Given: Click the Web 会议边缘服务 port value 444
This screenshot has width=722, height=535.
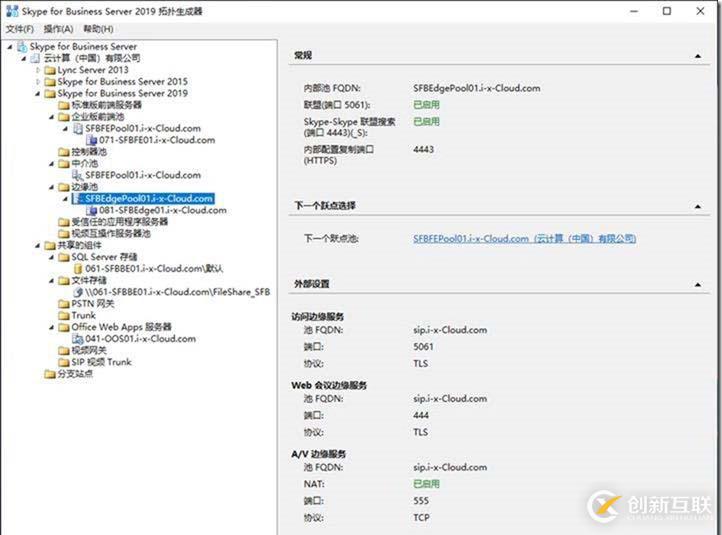Looking at the screenshot, I should pos(421,415).
